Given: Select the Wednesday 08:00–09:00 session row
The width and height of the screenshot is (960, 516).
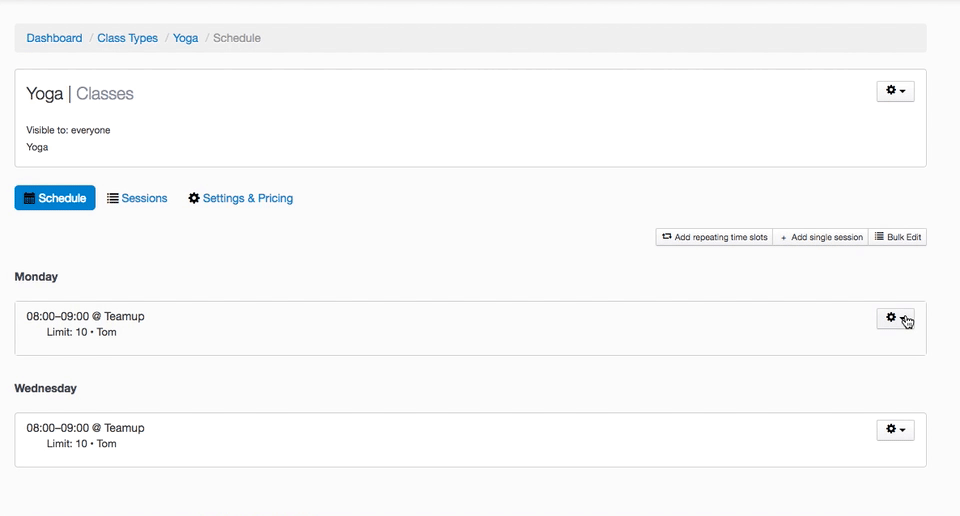Looking at the screenshot, I should pyautogui.click(x=85, y=428).
